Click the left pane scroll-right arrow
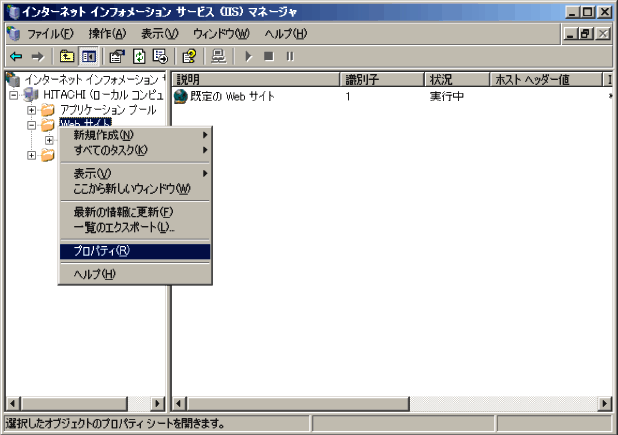This screenshot has width=618, height=435. click(x=158, y=403)
